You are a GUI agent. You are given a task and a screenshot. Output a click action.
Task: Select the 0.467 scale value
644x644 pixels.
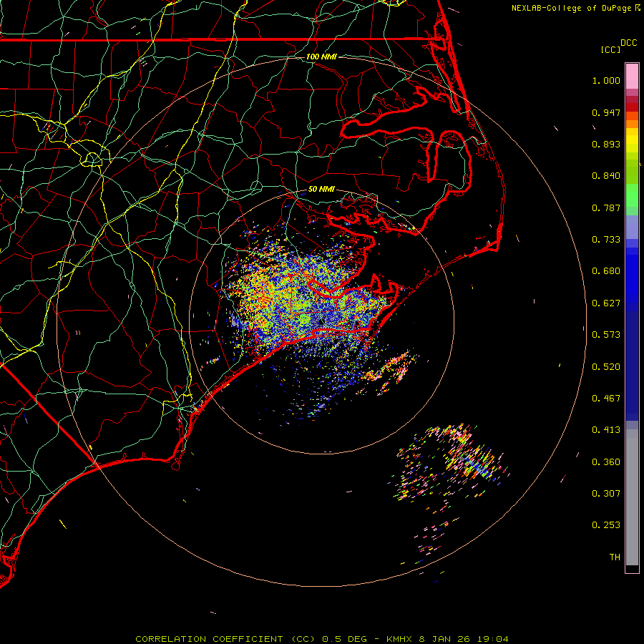click(x=606, y=399)
